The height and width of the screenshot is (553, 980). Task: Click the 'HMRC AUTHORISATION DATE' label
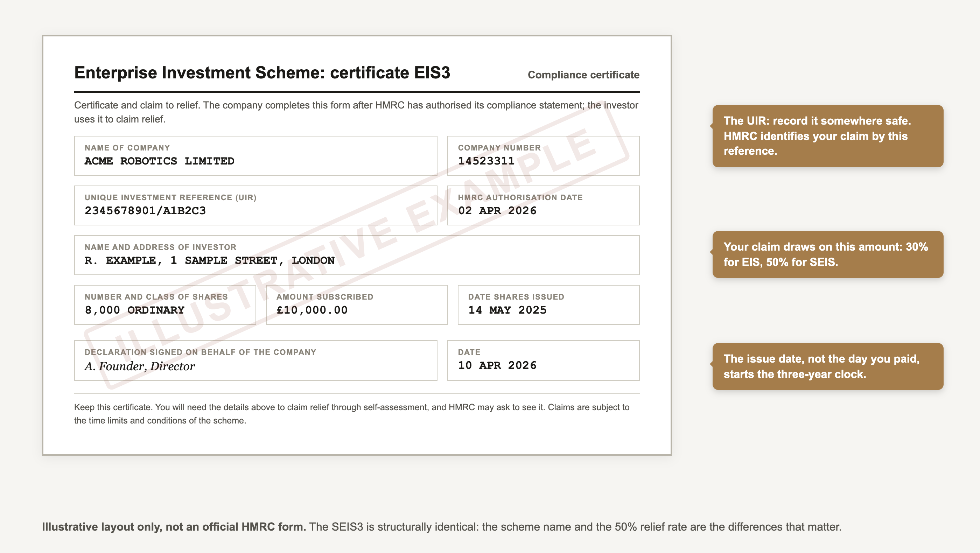pyautogui.click(x=520, y=197)
